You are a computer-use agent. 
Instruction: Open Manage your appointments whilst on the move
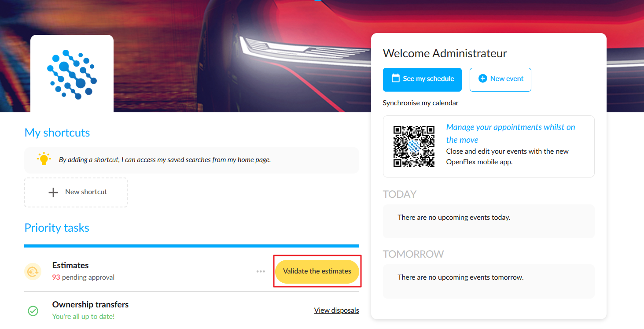[511, 133]
